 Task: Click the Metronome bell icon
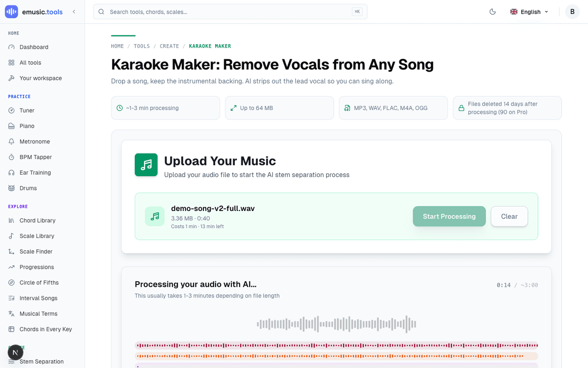click(x=11, y=141)
